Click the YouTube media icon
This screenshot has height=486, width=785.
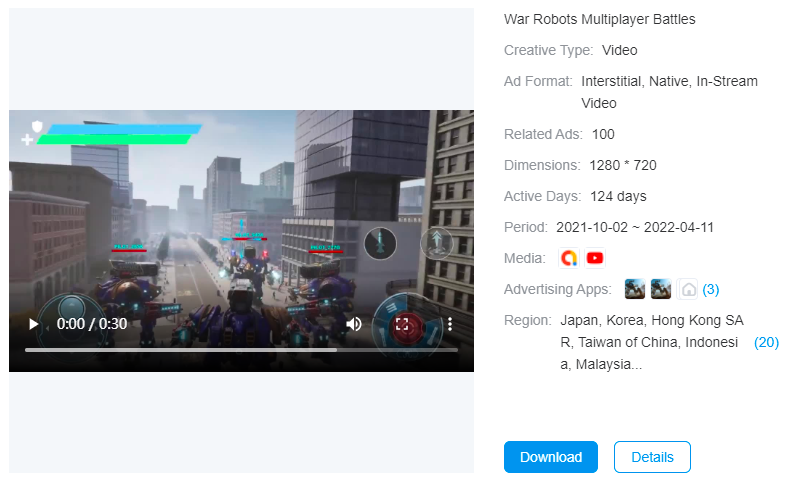tap(595, 258)
